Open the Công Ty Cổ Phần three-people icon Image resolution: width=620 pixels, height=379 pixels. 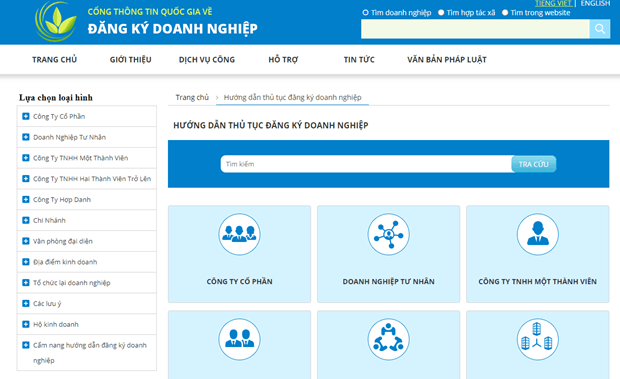(x=239, y=234)
